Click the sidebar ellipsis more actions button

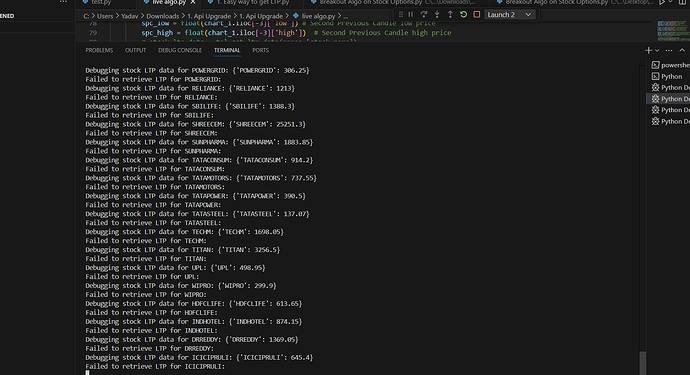pos(63,2)
